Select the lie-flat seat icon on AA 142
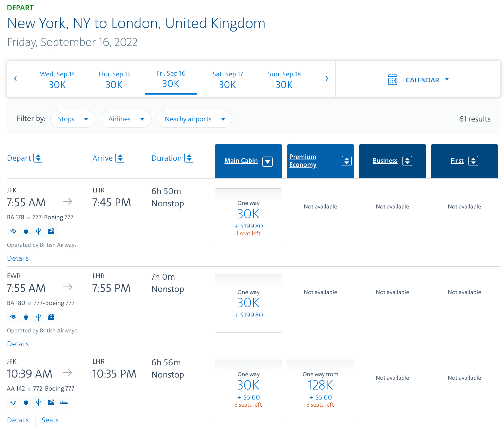 pos(64,403)
